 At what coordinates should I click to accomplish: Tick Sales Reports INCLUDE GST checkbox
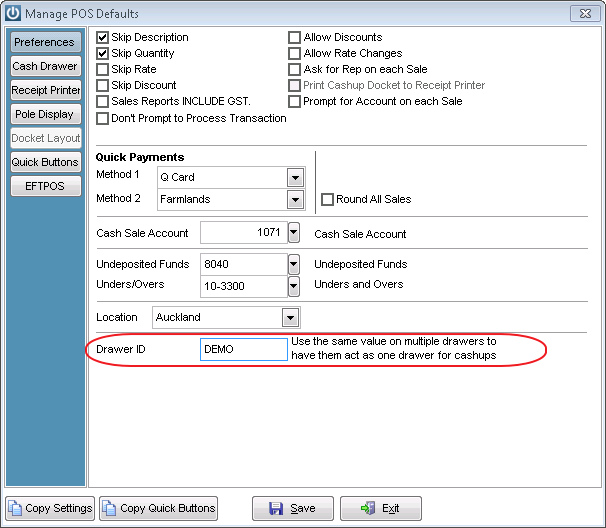pos(102,102)
